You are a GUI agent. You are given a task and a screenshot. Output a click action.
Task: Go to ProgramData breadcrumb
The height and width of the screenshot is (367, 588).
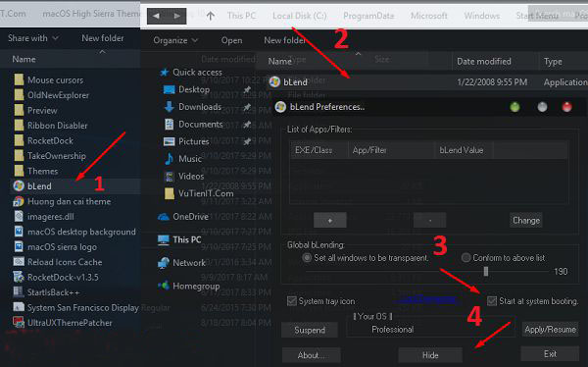(368, 16)
